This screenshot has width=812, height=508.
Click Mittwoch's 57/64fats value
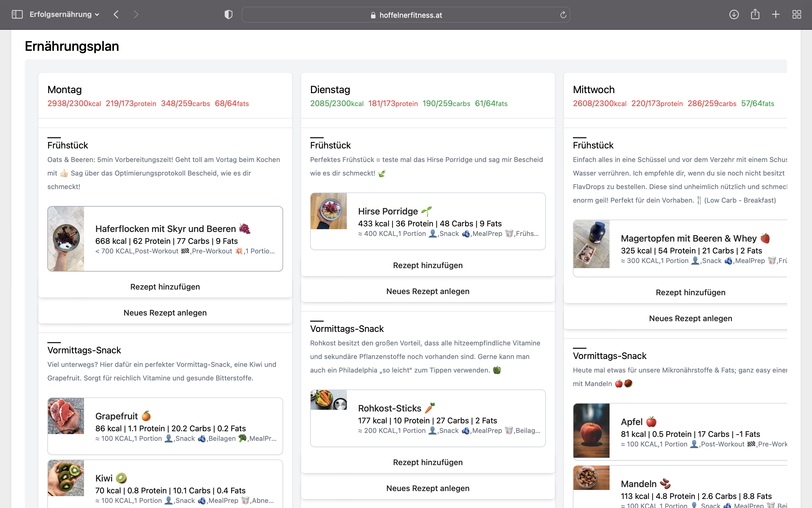(x=757, y=104)
